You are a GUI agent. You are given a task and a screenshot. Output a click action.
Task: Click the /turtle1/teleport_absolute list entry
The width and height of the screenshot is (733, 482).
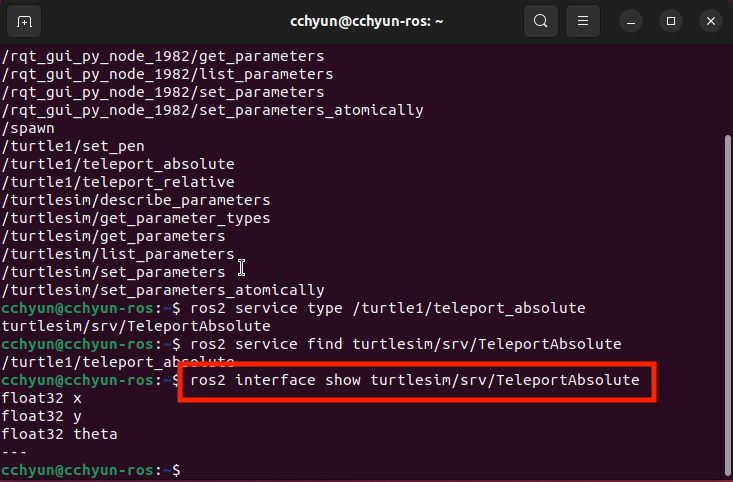click(x=118, y=164)
